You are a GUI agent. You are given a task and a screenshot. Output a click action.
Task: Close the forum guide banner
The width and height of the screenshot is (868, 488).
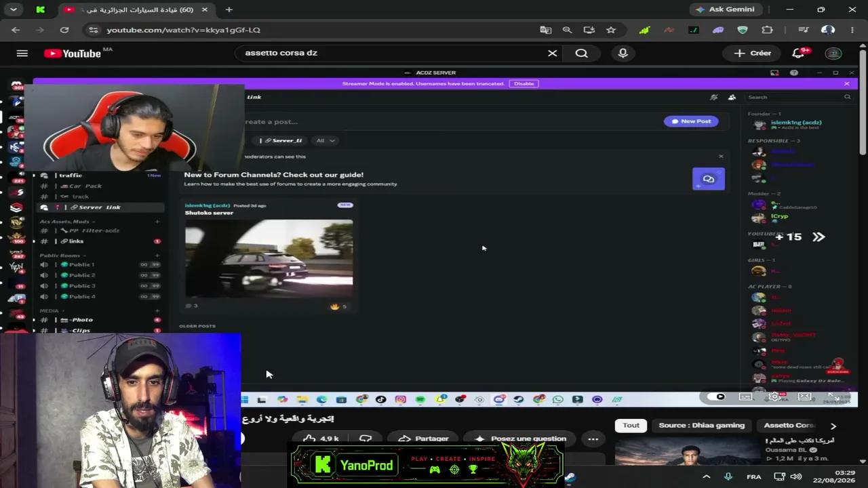(x=721, y=157)
